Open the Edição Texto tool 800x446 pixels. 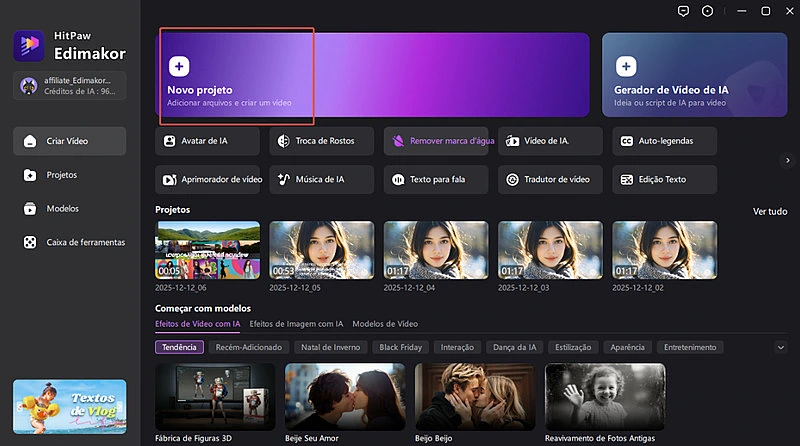click(x=664, y=180)
